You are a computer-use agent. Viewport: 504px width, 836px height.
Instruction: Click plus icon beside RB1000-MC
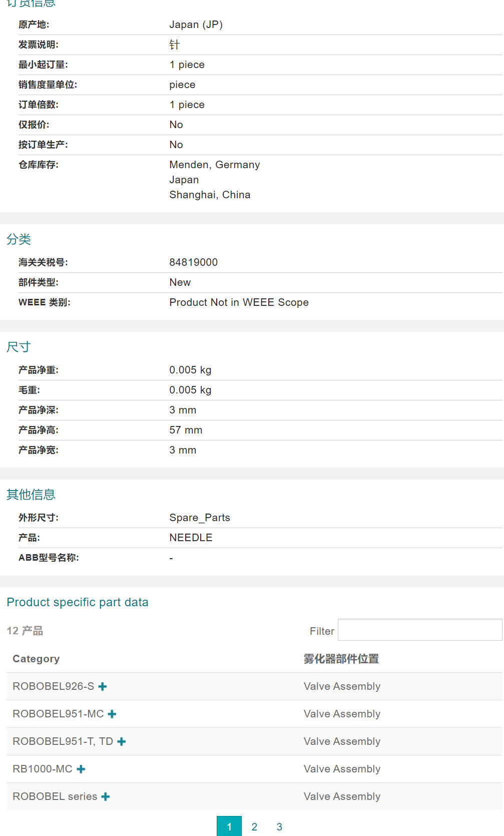click(81, 769)
